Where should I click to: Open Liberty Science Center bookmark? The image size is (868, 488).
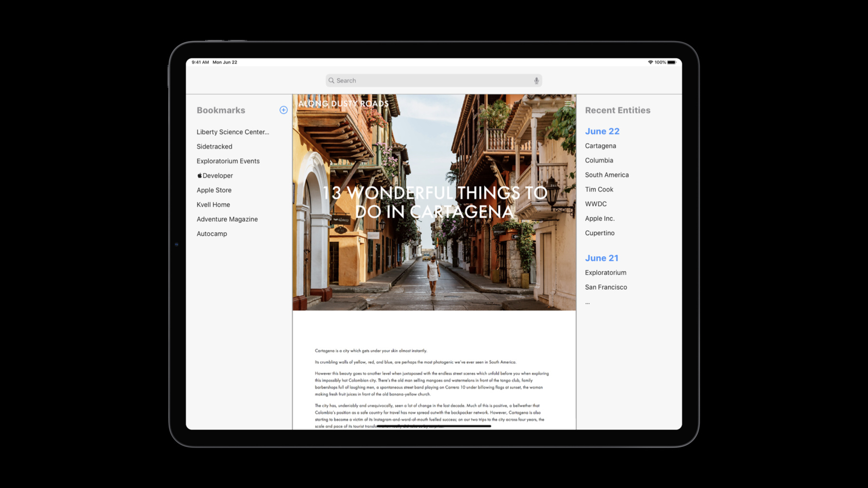233,132
